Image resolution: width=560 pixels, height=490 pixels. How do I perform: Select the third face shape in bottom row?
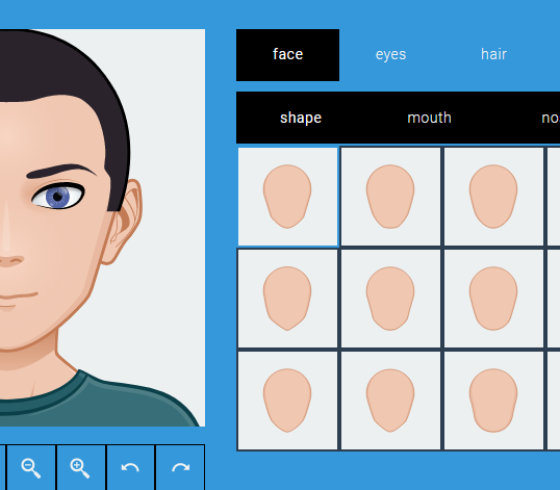click(494, 401)
